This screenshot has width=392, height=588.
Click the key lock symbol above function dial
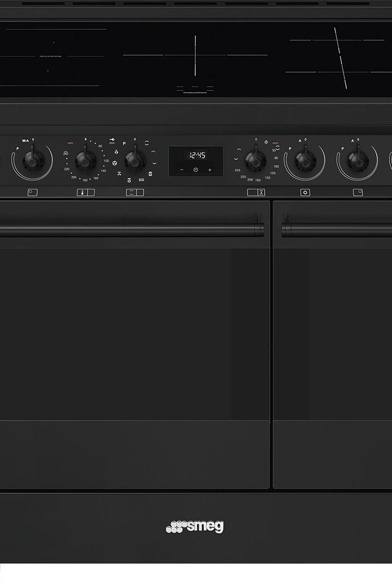pos(112,139)
